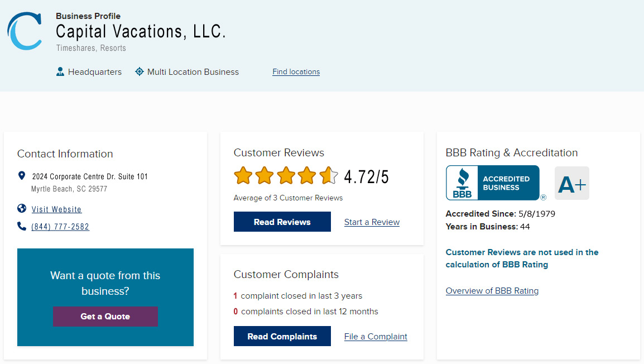
Task: Click the first gold review star
Action: (x=243, y=176)
